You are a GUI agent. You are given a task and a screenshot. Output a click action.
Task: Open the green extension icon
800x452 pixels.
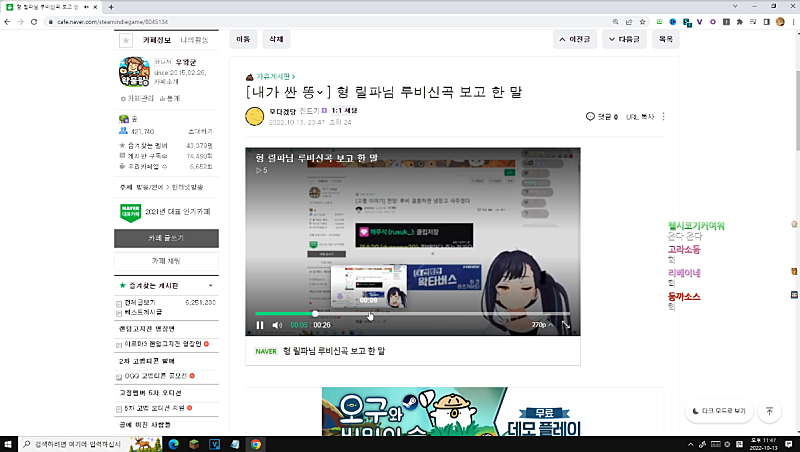click(x=659, y=22)
